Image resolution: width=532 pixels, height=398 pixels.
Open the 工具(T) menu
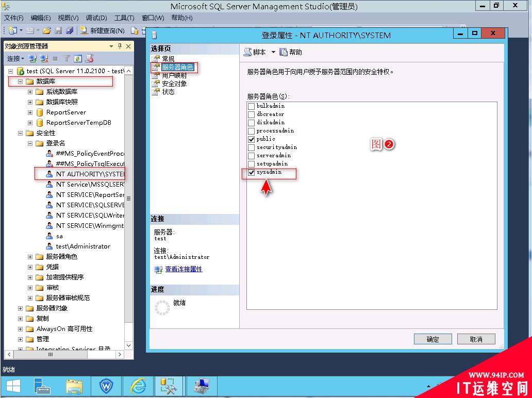click(124, 18)
